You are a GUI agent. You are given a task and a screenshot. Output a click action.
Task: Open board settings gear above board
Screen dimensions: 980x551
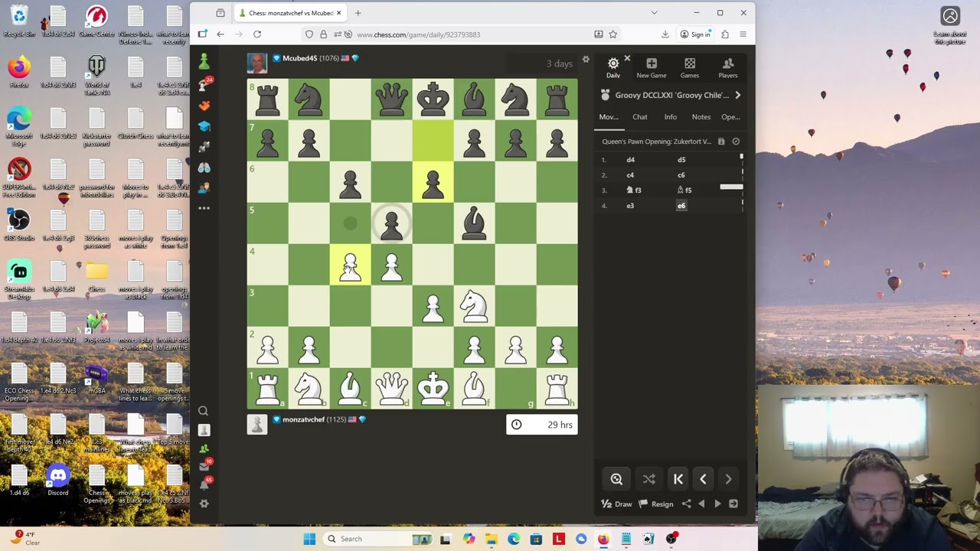point(586,60)
